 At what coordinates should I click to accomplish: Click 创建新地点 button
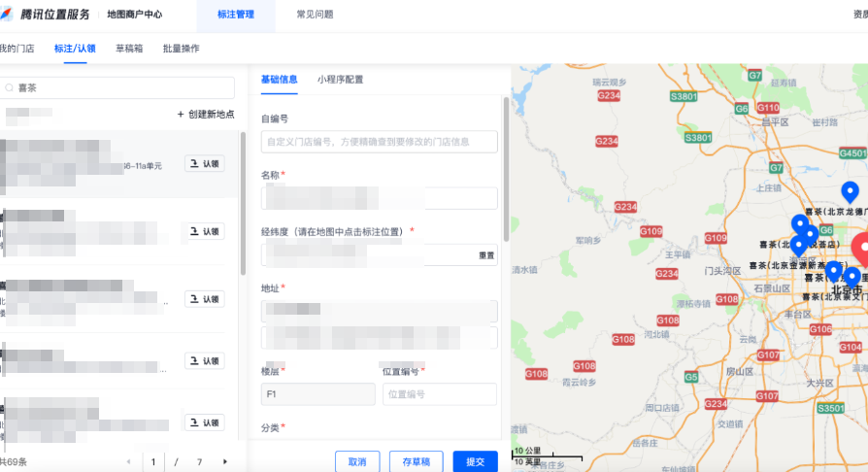(206, 115)
